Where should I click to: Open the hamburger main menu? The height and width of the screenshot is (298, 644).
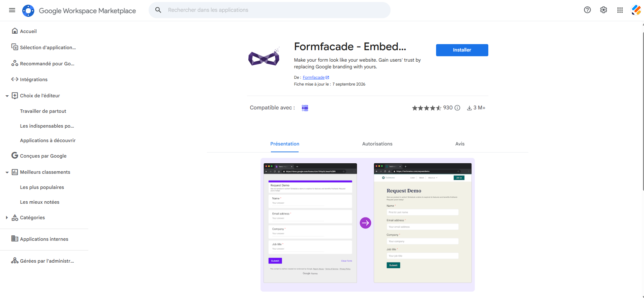tap(12, 10)
